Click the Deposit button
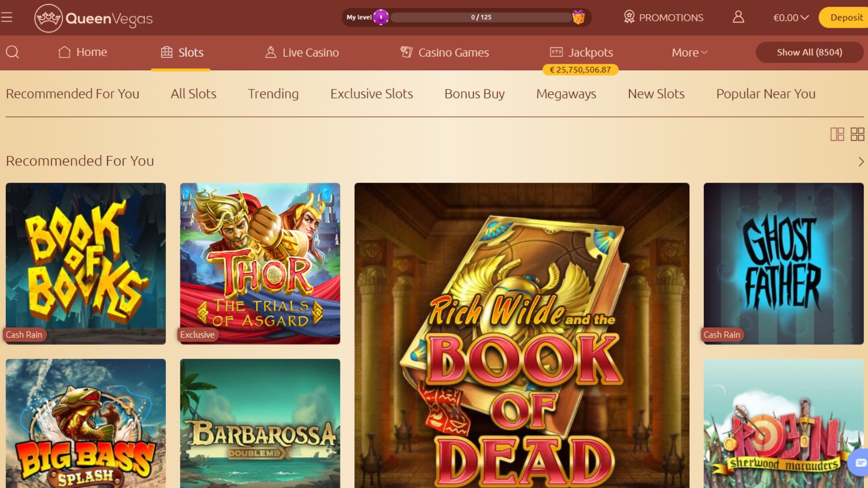This screenshot has width=868, height=488. [844, 17]
